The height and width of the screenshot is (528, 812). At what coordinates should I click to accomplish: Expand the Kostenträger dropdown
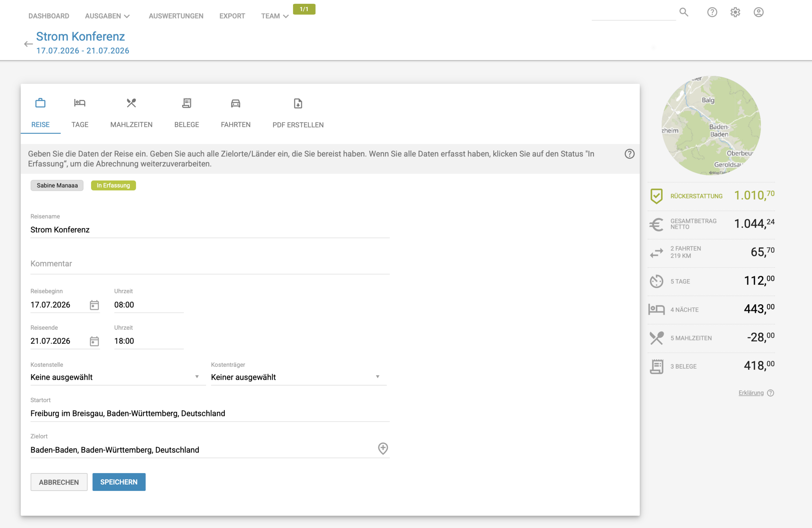point(298,377)
